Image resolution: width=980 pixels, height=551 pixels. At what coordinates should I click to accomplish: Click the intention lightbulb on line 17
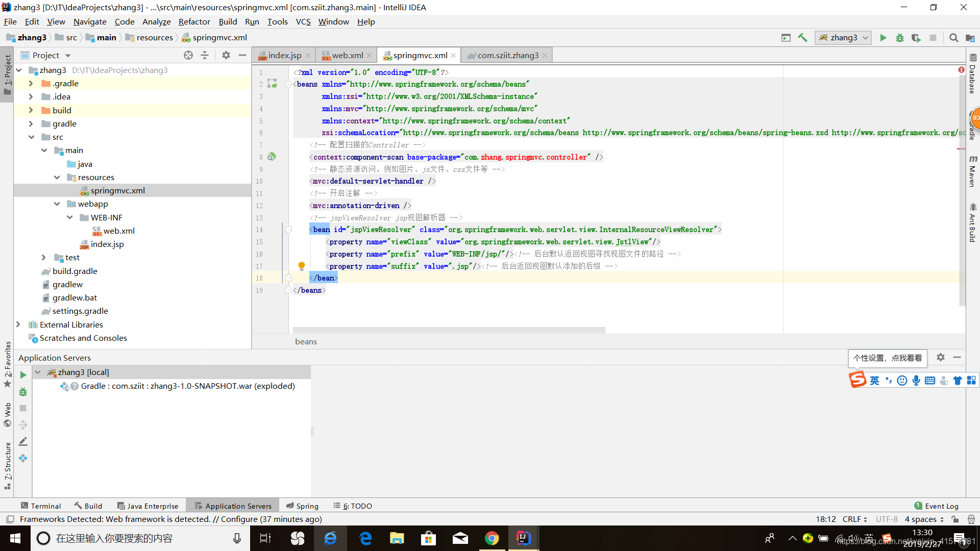pos(302,266)
